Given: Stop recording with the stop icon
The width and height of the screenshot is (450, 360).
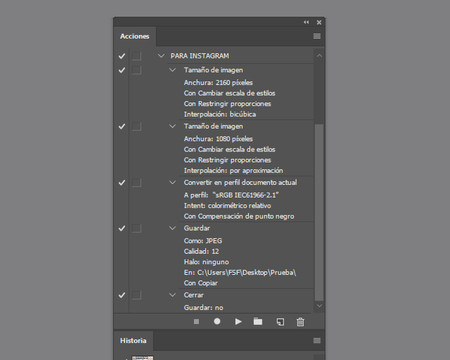Looking at the screenshot, I should pyautogui.click(x=196, y=322).
